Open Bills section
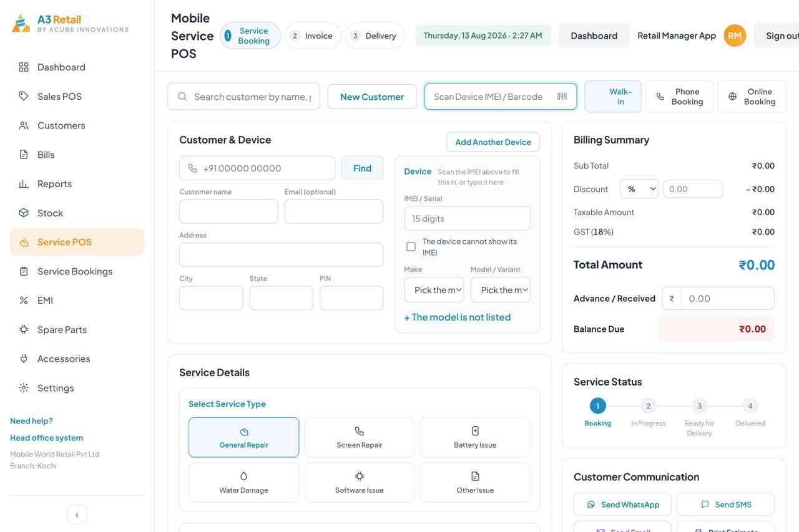 point(77,155)
